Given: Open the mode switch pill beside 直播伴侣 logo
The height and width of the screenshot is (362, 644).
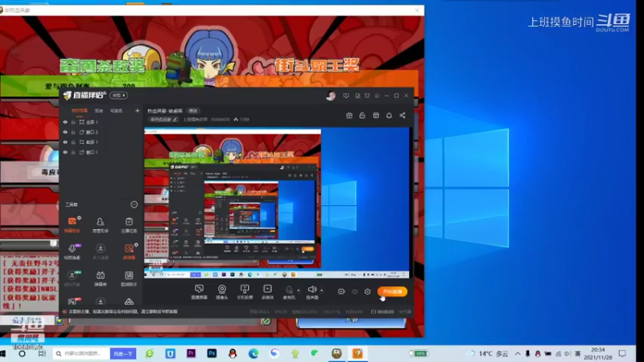Looking at the screenshot, I should (118, 95).
